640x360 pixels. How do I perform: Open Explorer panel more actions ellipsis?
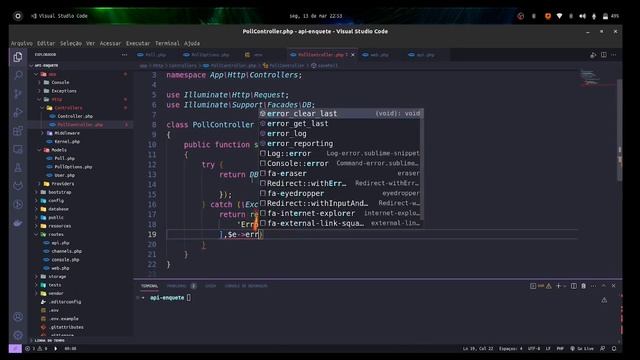[124, 55]
